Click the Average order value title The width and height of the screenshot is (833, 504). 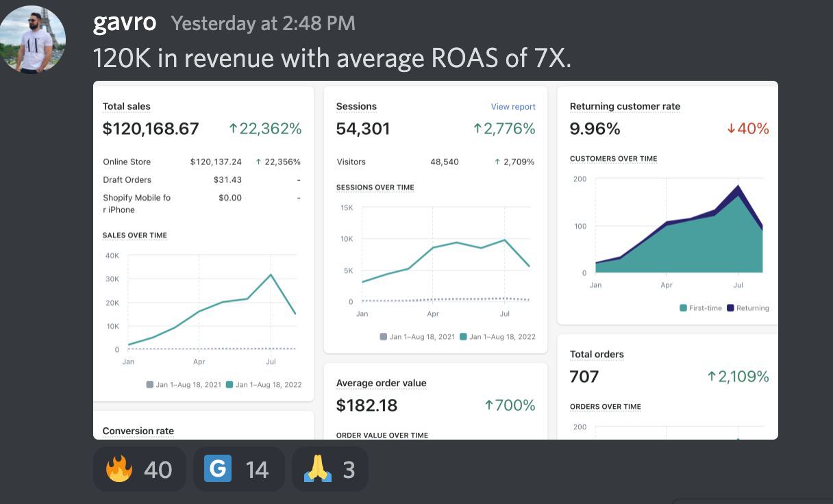click(381, 383)
